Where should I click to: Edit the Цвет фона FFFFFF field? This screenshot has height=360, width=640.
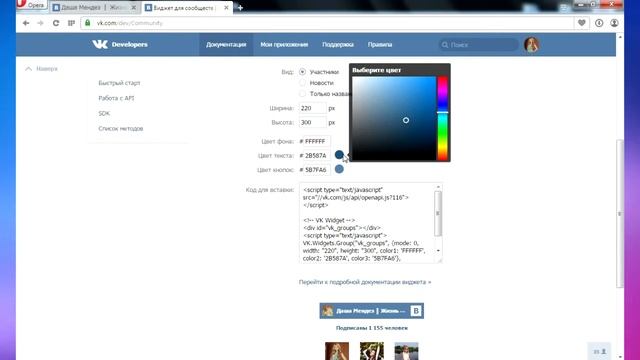[x=315, y=141]
